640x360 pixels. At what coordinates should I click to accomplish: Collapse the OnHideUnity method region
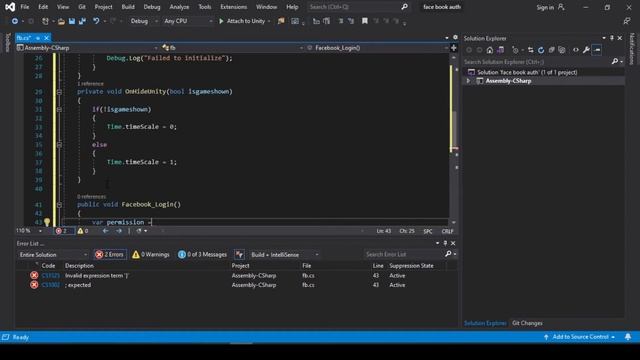[x=59, y=92]
